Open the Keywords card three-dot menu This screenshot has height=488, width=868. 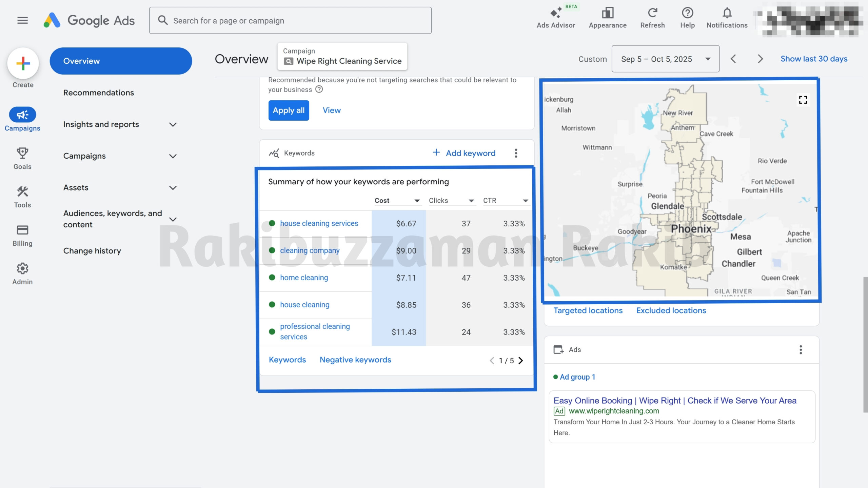(516, 153)
